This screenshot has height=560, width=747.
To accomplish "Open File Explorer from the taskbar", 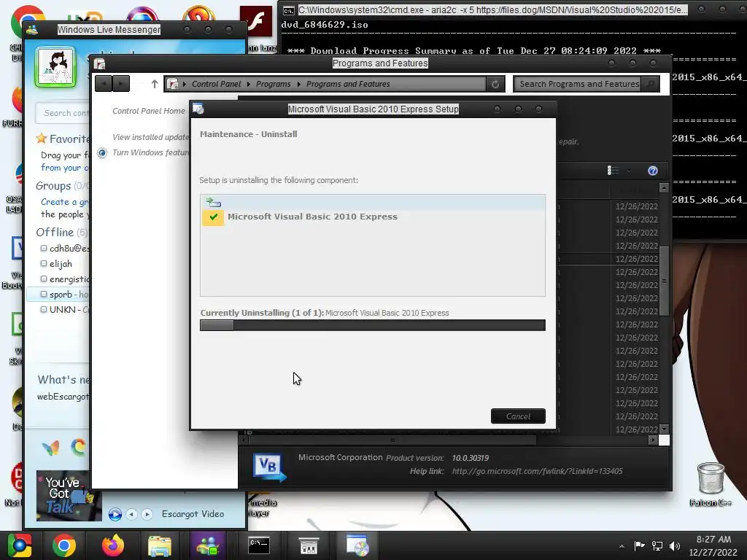I will tap(160, 545).
